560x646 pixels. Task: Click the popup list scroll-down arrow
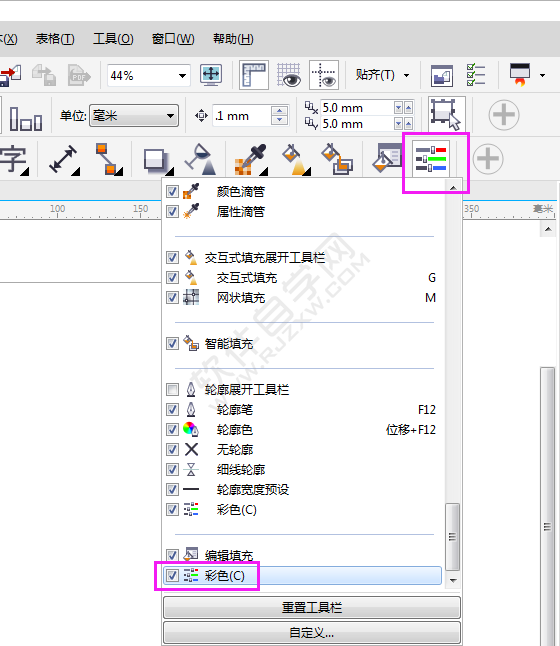click(453, 580)
